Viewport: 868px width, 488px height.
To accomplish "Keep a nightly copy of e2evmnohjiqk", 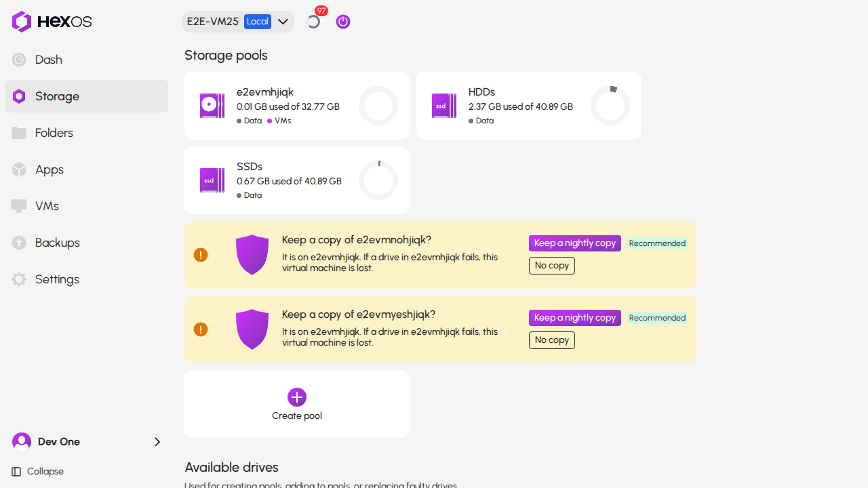I will (575, 243).
